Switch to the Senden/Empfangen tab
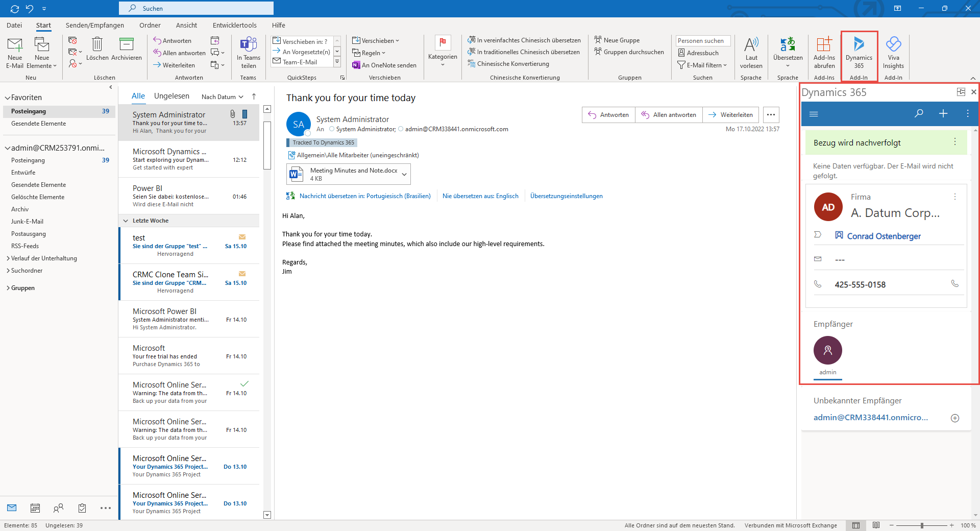The width and height of the screenshot is (980, 531). tap(95, 25)
